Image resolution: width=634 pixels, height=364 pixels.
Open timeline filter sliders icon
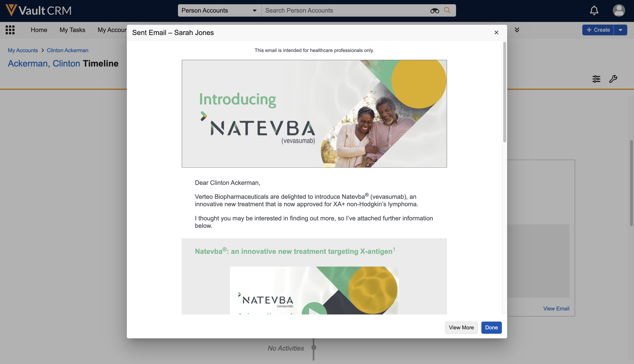click(596, 79)
